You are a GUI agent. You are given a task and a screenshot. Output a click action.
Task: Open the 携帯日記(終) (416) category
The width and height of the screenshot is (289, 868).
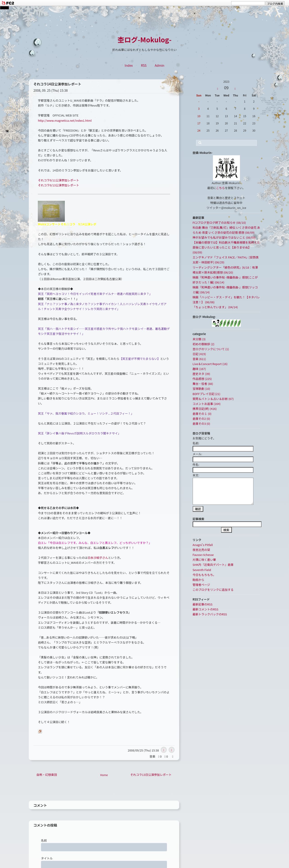tap(205, 409)
